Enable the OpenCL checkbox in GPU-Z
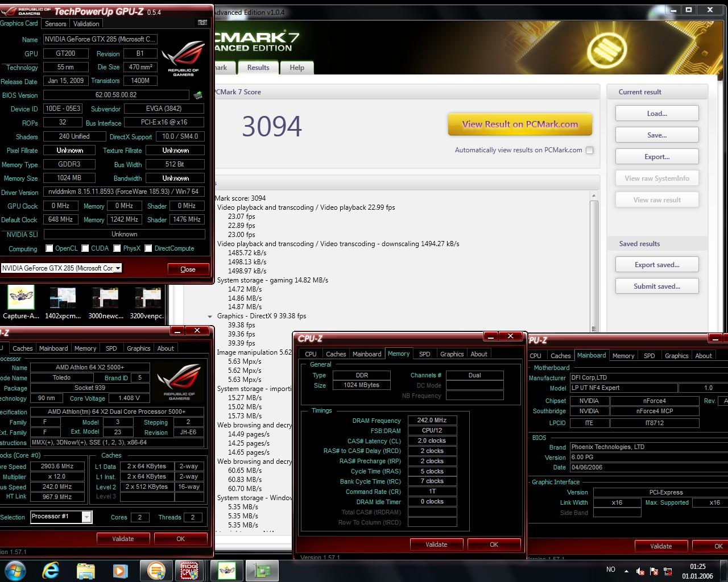Viewport: 728px width, 582px height. [x=49, y=248]
